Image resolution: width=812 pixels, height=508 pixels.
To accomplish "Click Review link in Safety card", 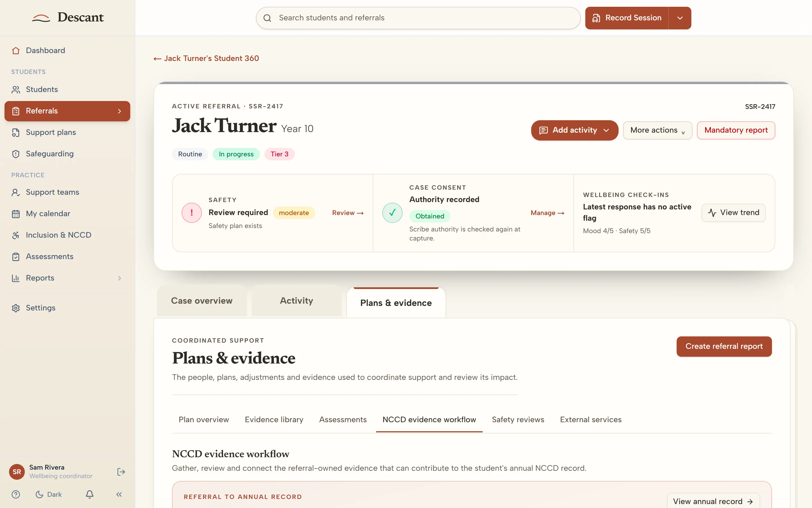I will [348, 213].
